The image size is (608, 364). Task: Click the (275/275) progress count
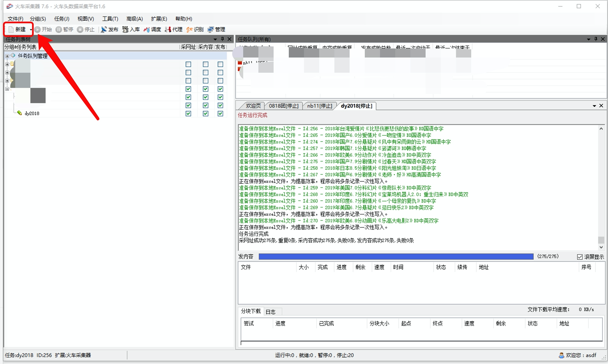click(548, 256)
